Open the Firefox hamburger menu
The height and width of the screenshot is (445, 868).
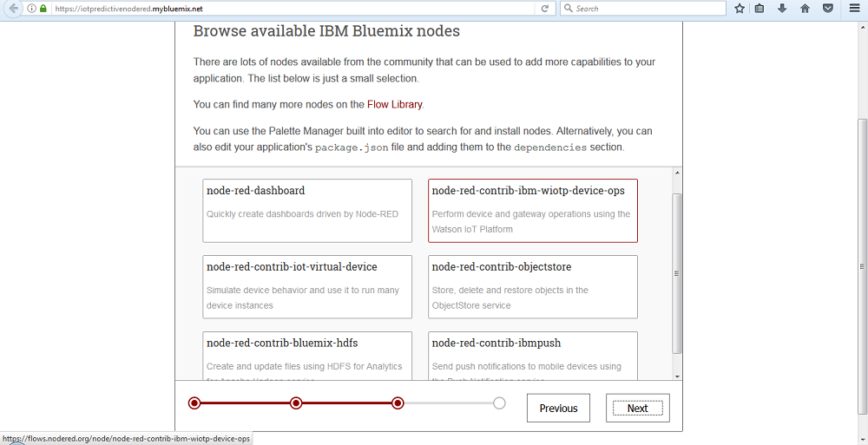854,9
